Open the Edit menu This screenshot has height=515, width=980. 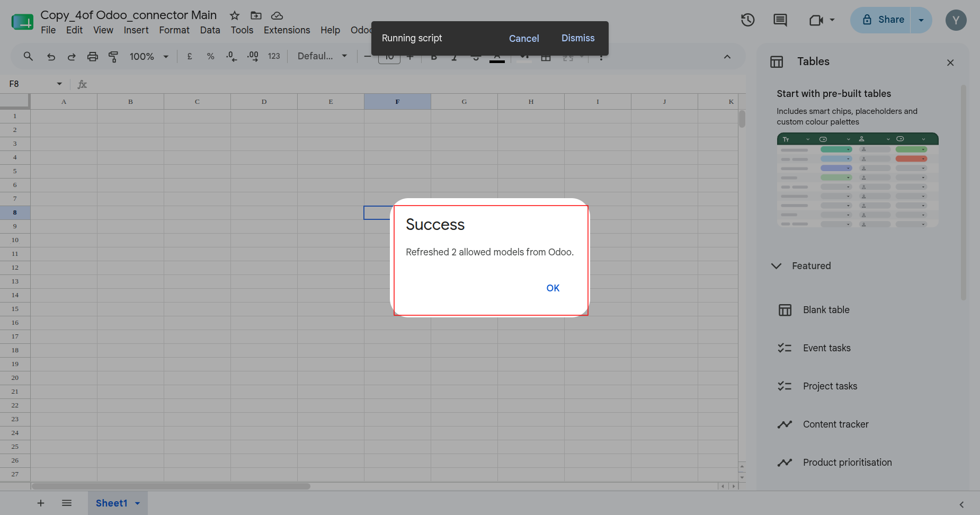(x=74, y=30)
